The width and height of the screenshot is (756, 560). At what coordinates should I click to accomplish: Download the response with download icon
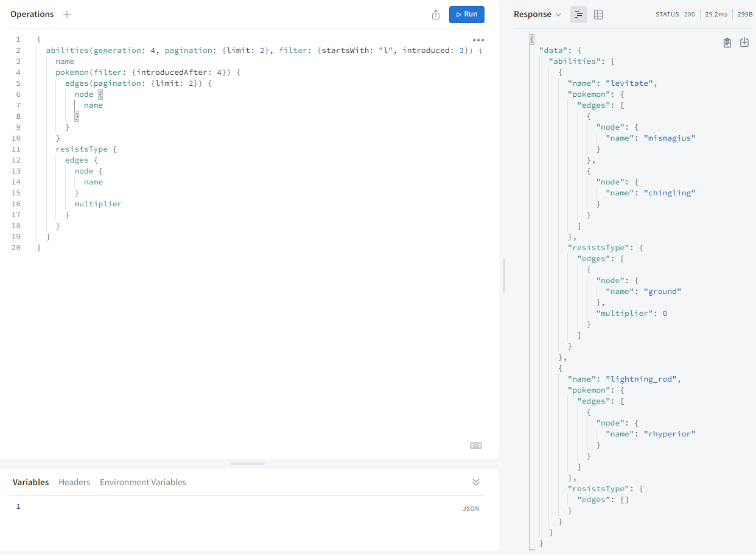click(x=744, y=43)
